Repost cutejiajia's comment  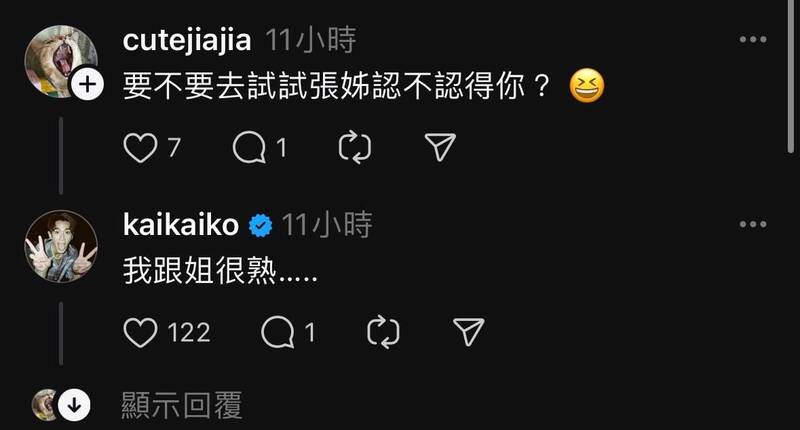tap(355, 148)
